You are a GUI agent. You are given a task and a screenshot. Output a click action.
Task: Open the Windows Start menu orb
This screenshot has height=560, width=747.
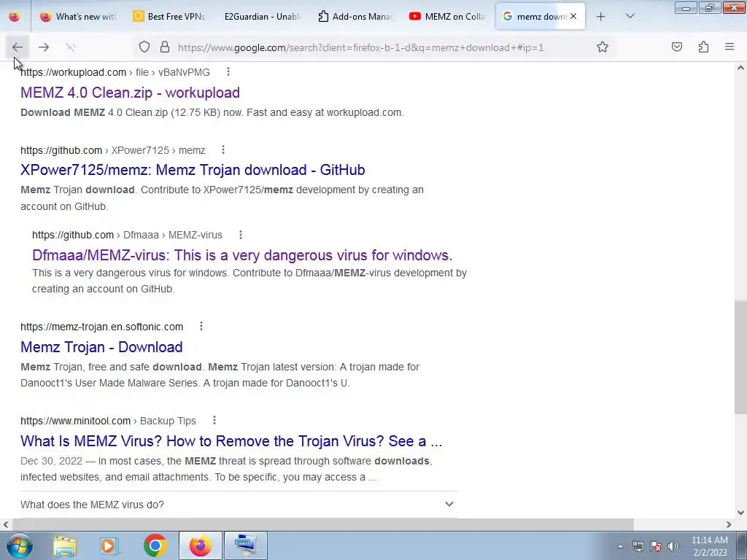pyautogui.click(x=19, y=545)
